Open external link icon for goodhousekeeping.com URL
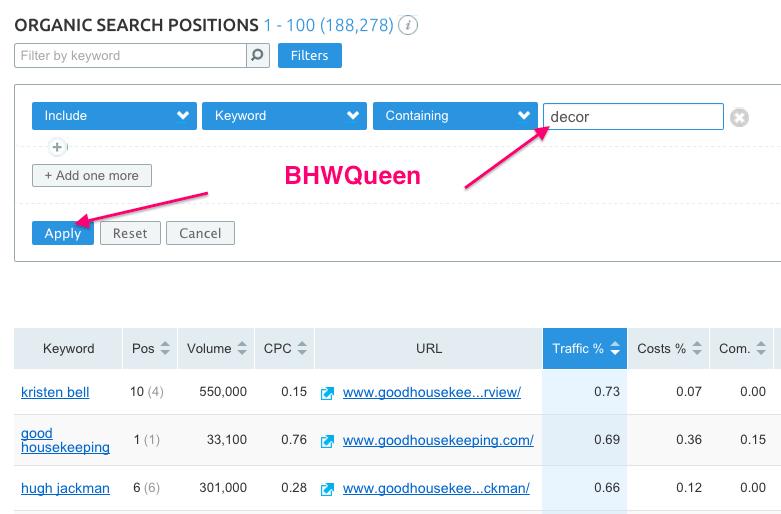The image size is (781, 514). point(327,441)
